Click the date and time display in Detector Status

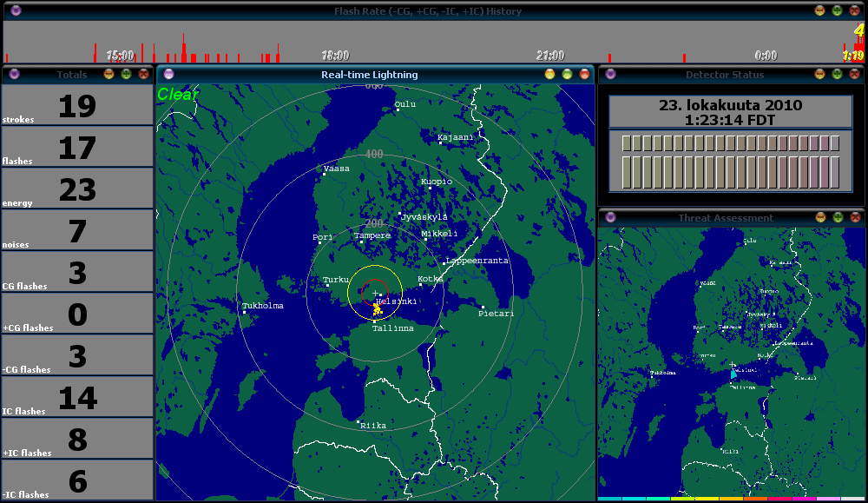point(730,112)
